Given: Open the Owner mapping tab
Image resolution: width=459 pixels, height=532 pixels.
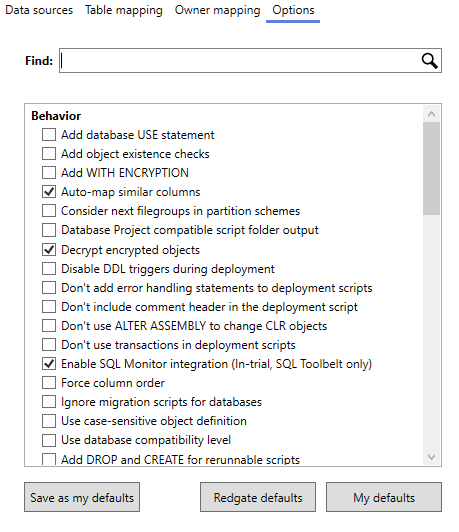Looking at the screenshot, I should (x=217, y=10).
